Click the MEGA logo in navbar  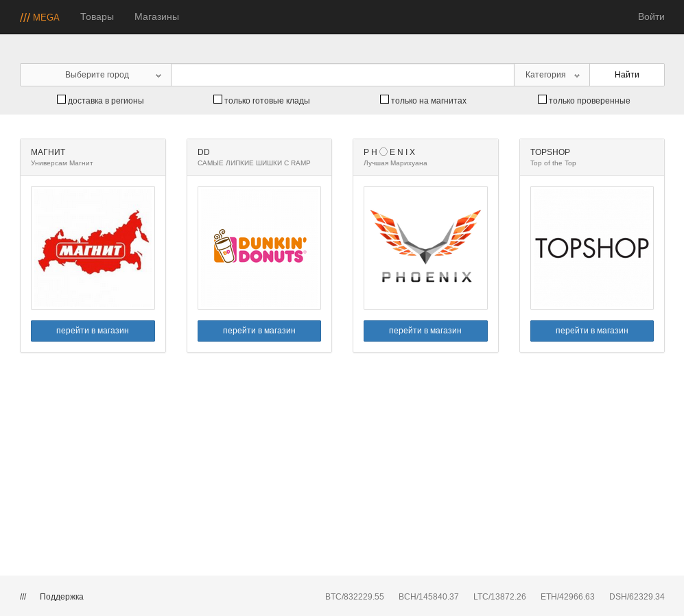coord(40,17)
